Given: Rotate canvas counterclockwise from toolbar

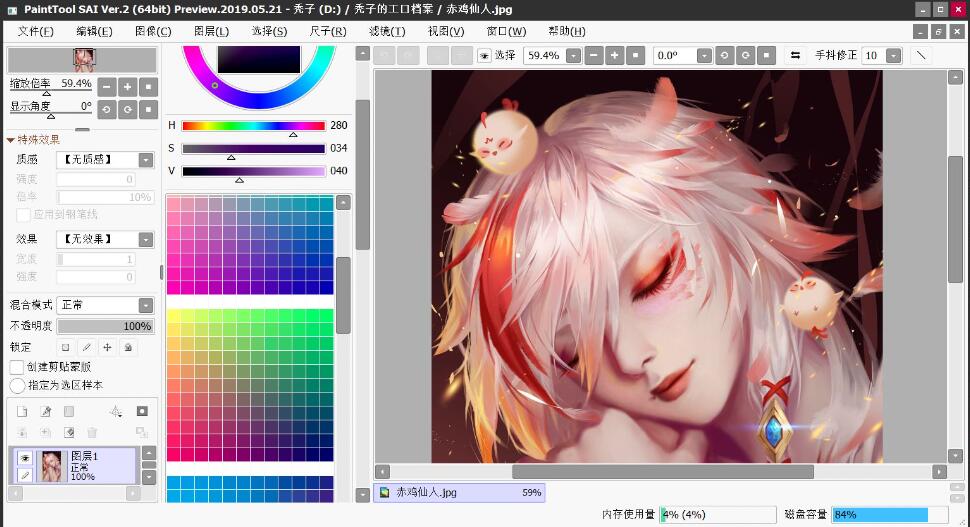Looking at the screenshot, I should click(x=724, y=56).
